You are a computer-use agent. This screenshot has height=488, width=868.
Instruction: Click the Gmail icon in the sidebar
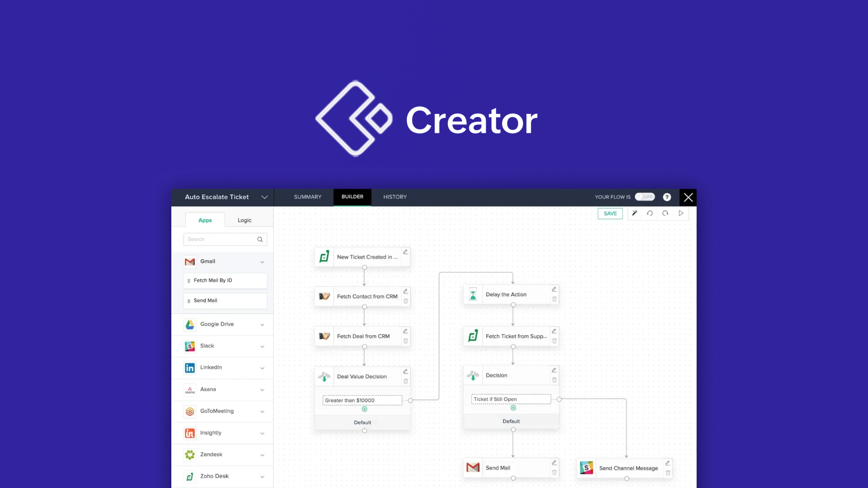click(x=189, y=261)
